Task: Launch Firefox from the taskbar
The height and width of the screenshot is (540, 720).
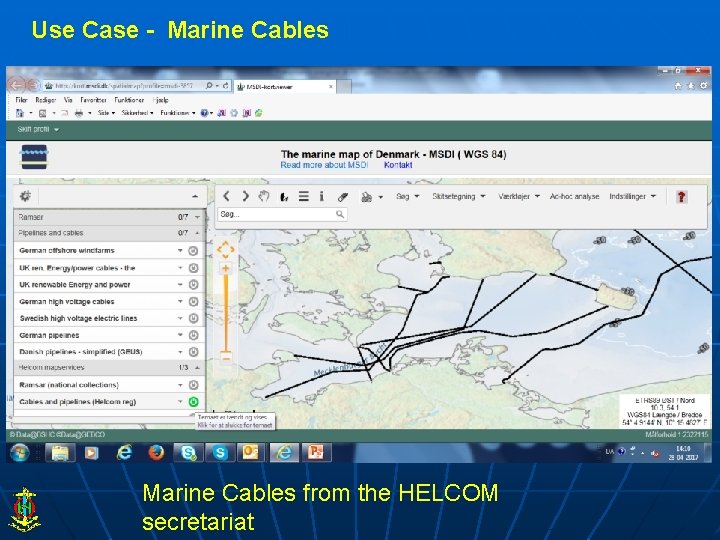Action: click(x=156, y=453)
